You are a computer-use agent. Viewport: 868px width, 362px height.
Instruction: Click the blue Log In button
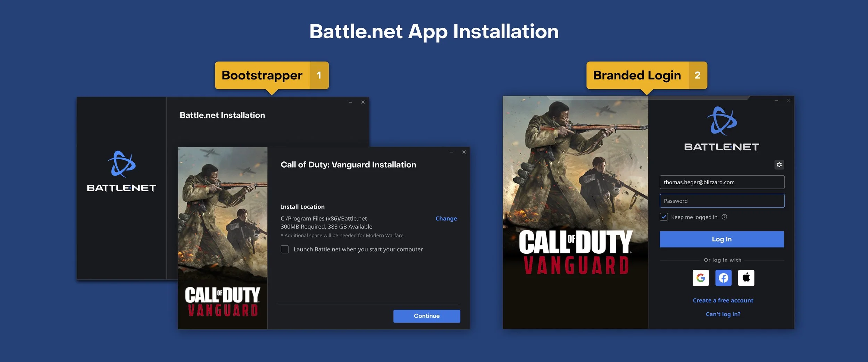[722, 239]
